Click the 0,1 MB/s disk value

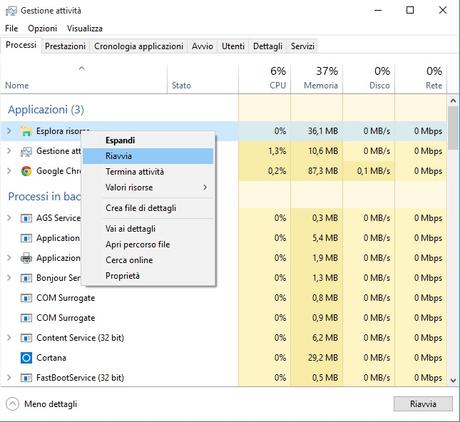click(x=373, y=171)
